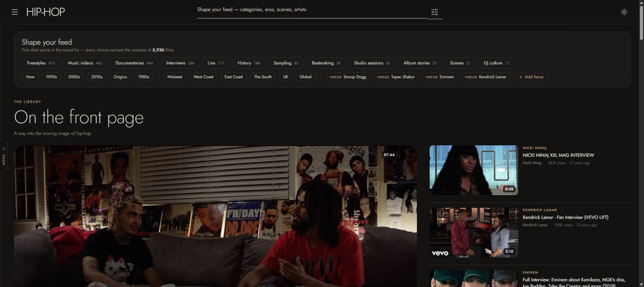
Task: Filter by UK scene
Action: point(286,77)
